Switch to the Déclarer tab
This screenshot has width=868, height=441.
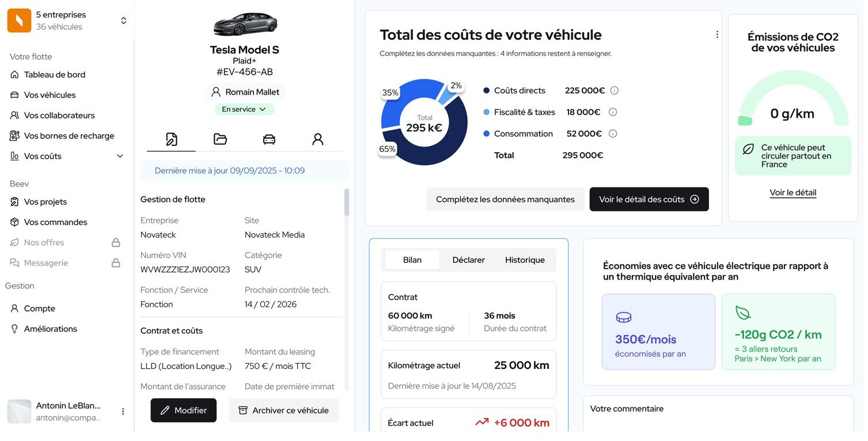[x=468, y=260]
